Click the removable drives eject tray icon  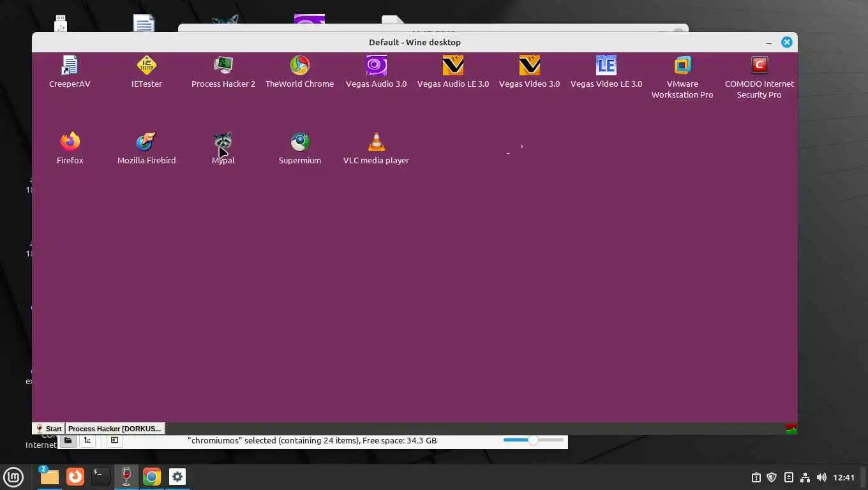789,477
